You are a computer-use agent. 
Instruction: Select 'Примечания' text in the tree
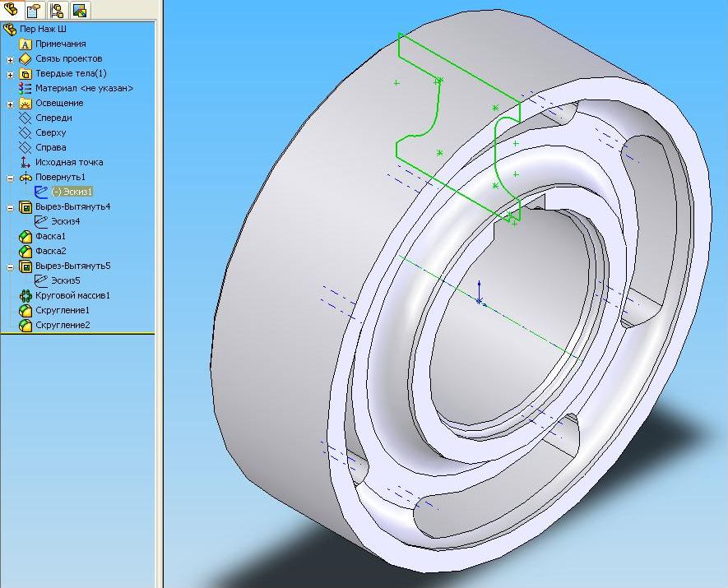point(61,44)
